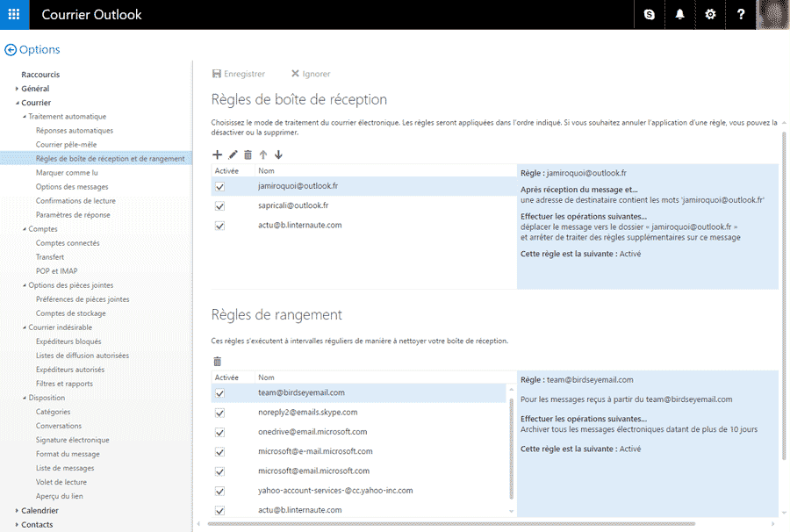This screenshot has width=790, height=532.
Task: Expand the Général section
Action: [x=17, y=89]
